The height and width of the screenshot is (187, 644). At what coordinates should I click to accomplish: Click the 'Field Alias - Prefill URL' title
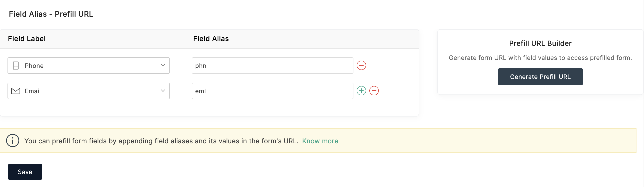51,14
